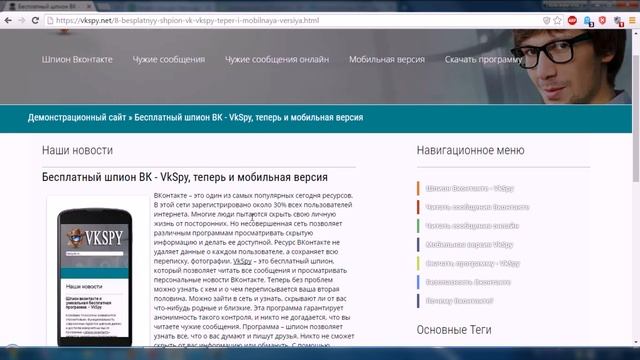Screen dimensions: 640x360
Task: Click the Наши новости heading
Action: 78,150
